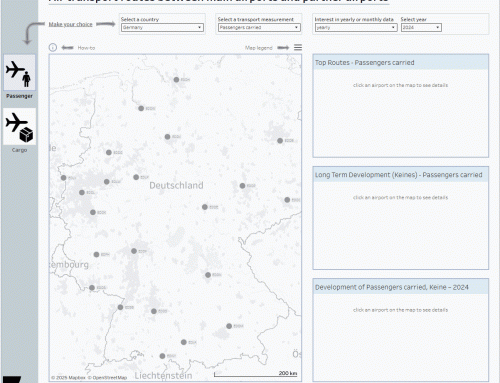Click the Make your choice link
500x383 pixels.
click(x=70, y=24)
